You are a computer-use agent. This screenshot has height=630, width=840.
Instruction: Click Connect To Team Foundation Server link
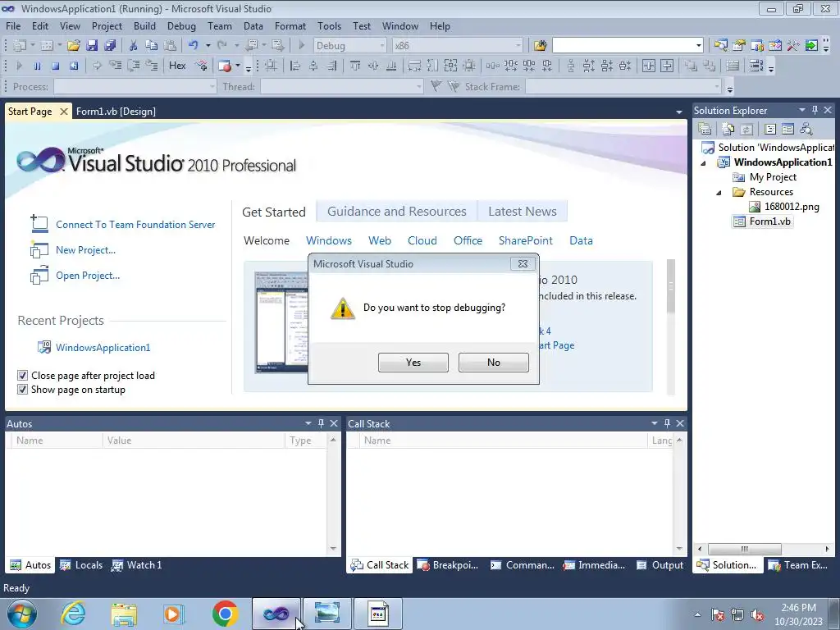(135, 225)
